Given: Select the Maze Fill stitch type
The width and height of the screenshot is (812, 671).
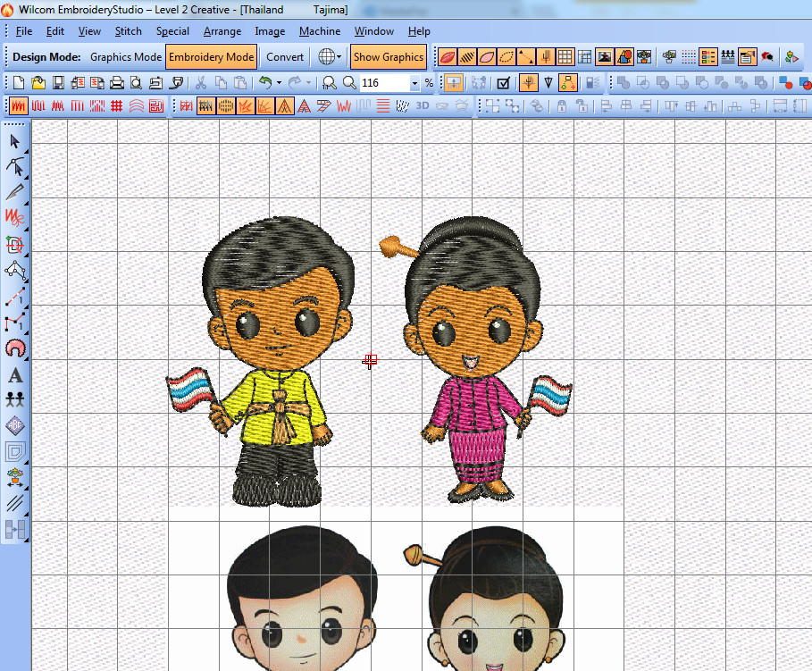Looking at the screenshot, I should [x=155, y=106].
